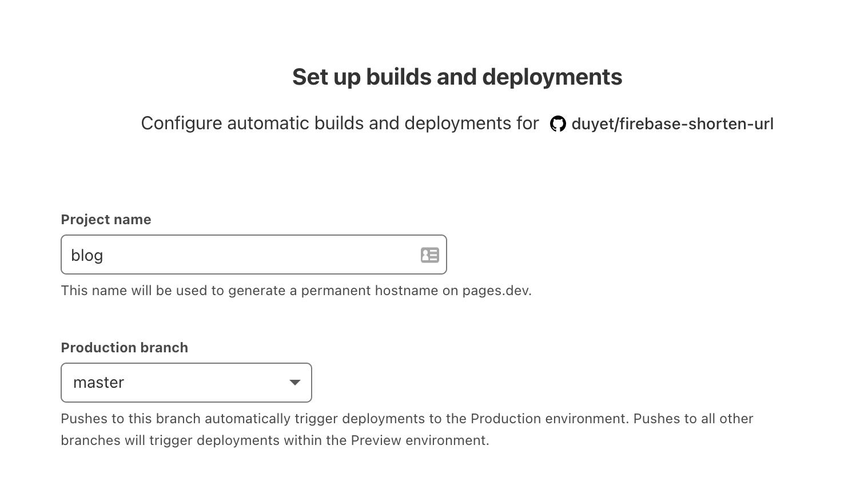Select the 'master' value in branch dropdown

tap(99, 383)
